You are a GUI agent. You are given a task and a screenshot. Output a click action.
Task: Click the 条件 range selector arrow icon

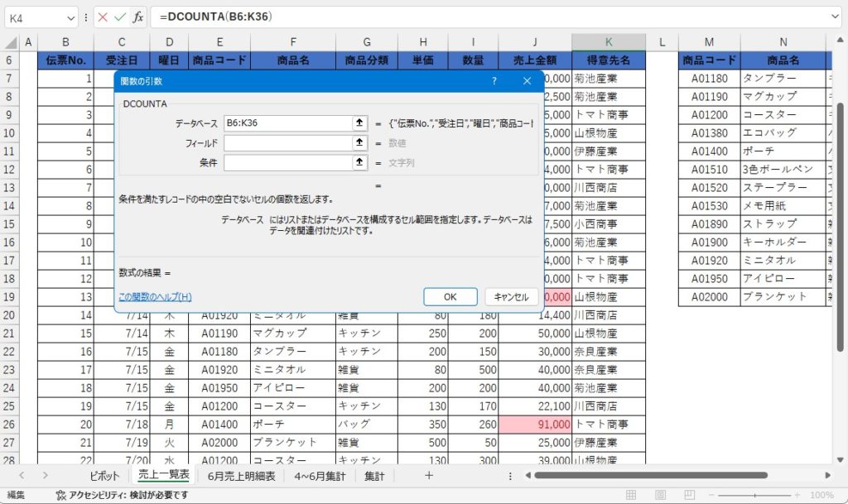[359, 163]
